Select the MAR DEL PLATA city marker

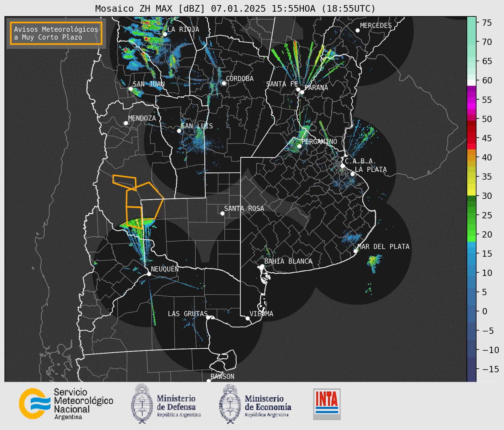pos(356,251)
